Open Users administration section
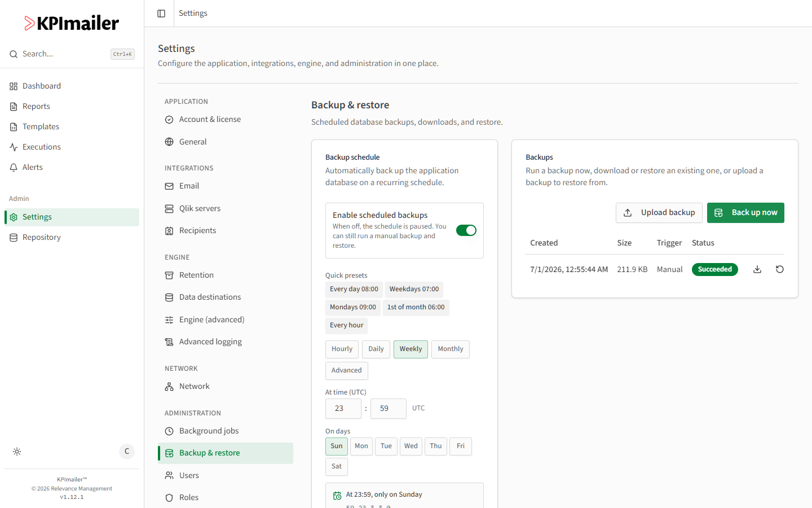The height and width of the screenshot is (508, 812). (x=226, y=476)
